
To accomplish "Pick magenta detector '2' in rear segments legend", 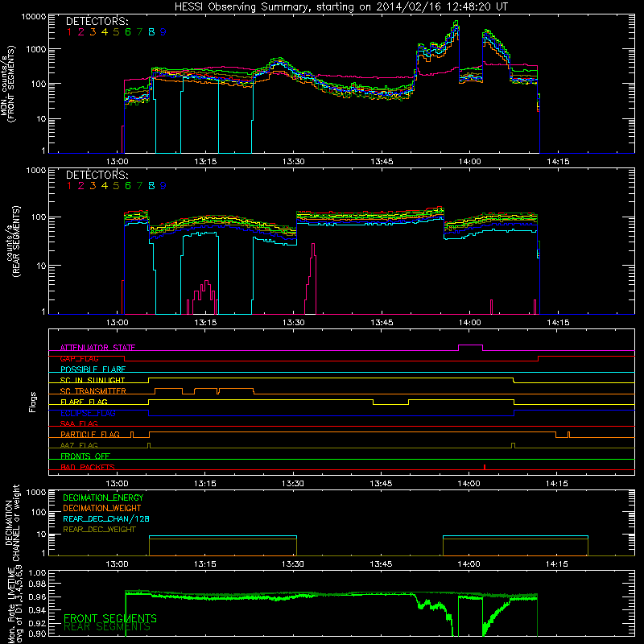I will pos(81,186).
